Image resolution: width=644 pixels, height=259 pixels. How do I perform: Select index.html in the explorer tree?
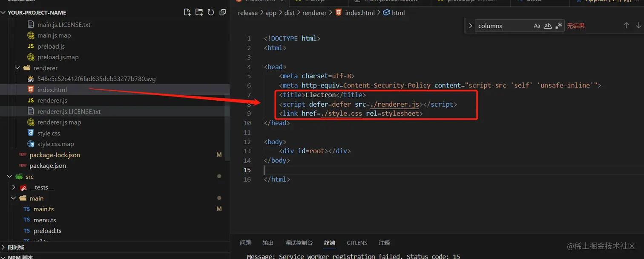click(x=52, y=90)
